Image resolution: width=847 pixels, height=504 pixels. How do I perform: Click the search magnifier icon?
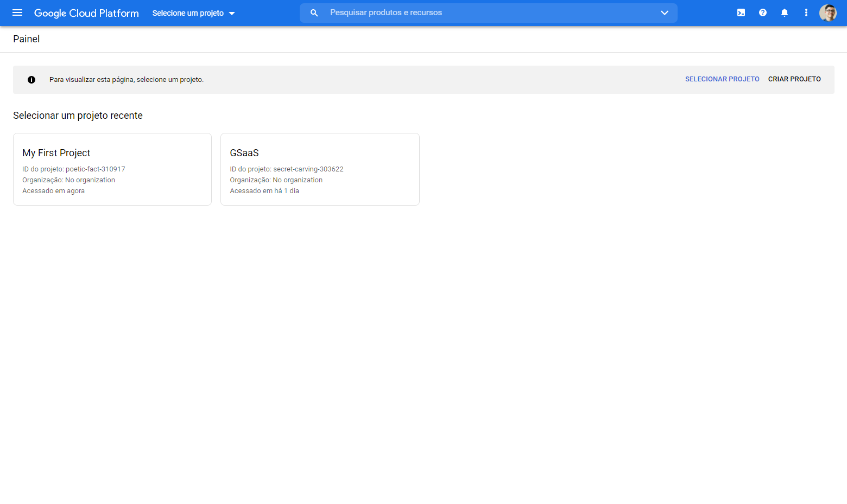pyautogui.click(x=314, y=12)
